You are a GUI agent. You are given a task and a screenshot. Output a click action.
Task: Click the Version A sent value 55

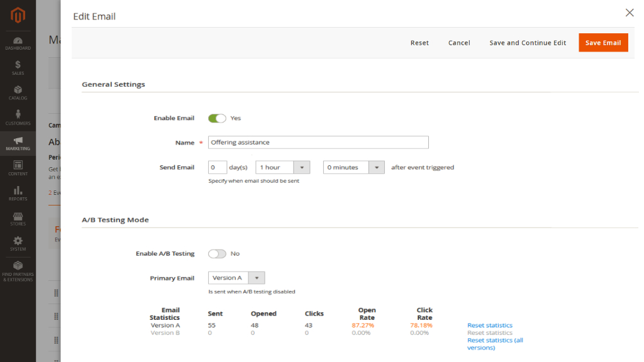211,325
